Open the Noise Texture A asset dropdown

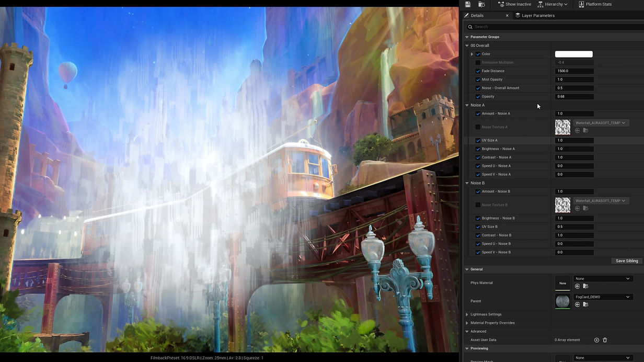(601, 123)
